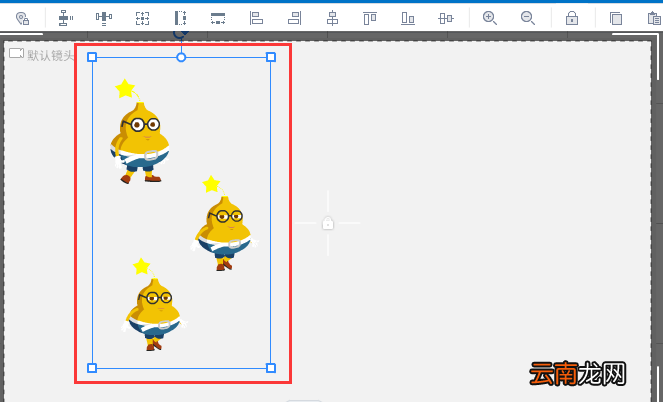This screenshot has height=402, width=663.
Task: Align selected objects to left edge
Action: coord(256,18)
